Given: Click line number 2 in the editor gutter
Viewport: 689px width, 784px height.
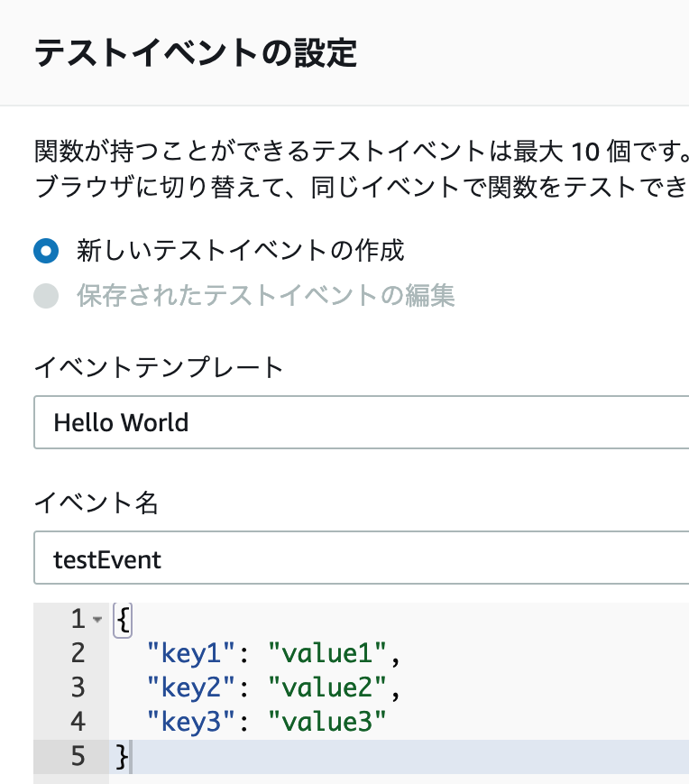Looking at the screenshot, I should point(77,654).
